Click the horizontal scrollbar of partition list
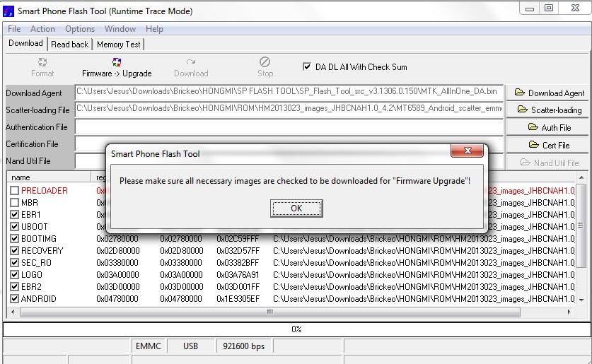Screen dimensions: 592x364 (x=283, y=312)
